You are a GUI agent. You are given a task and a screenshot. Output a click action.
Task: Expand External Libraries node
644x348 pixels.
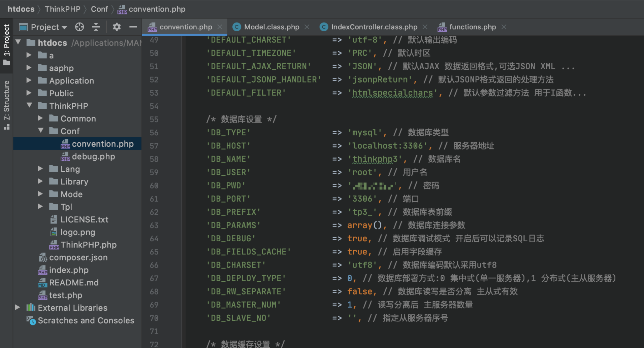18,308
